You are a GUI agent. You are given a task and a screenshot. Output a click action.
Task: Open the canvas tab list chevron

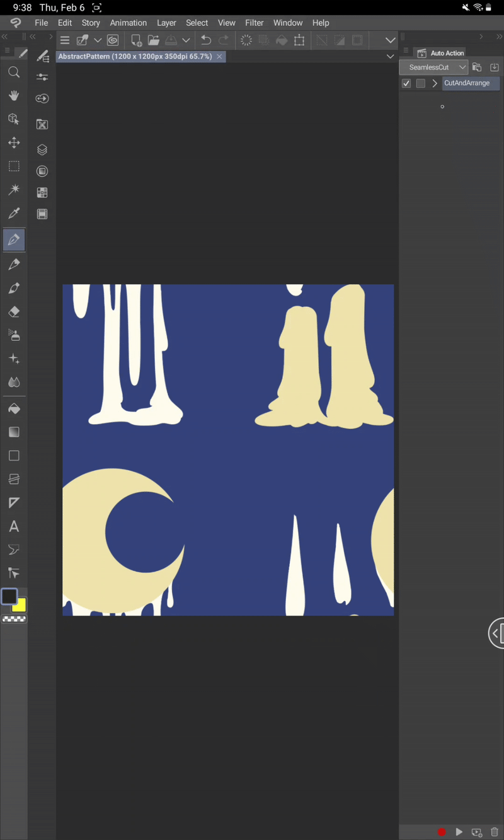coord(391,57)
